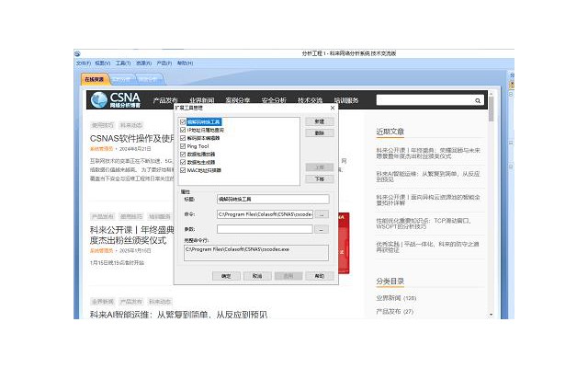
Task: Open the article titled CSNAS软件操作及使用
Action: coord(132,139)
